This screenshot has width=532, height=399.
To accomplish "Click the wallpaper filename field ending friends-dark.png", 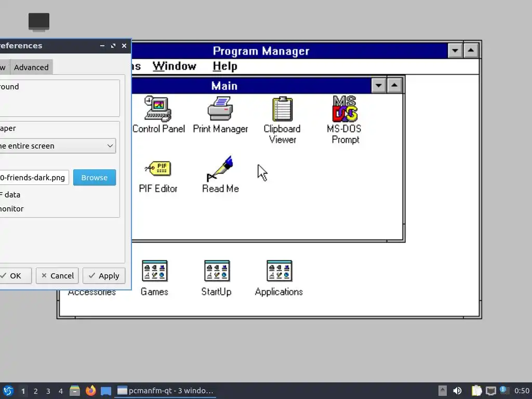I will [x=34, y=178].
